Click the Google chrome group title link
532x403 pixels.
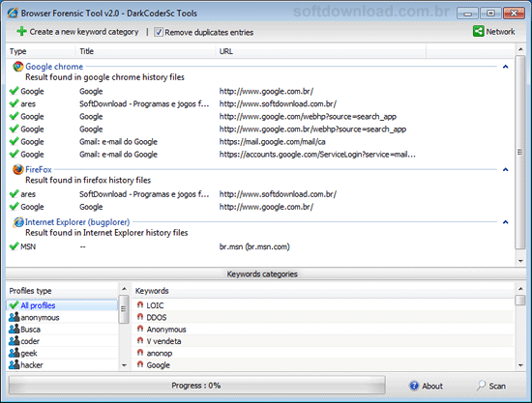[54, 67]
